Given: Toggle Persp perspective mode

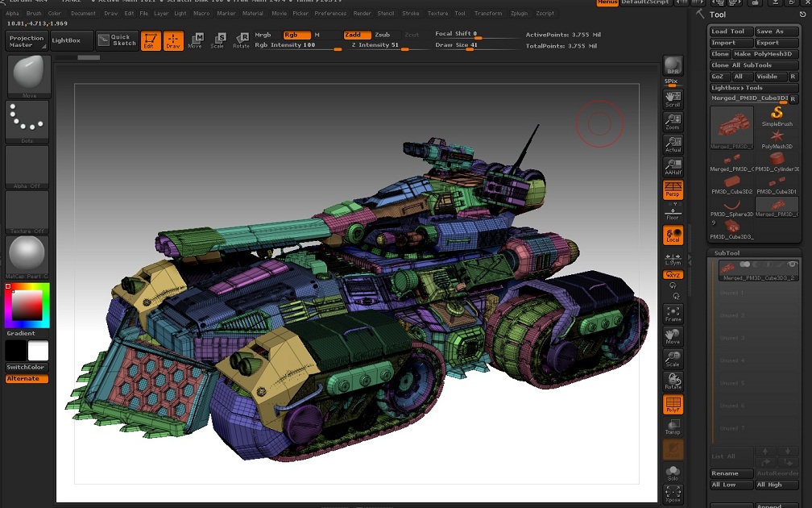Looking at the screenshot, I should 673,189.
